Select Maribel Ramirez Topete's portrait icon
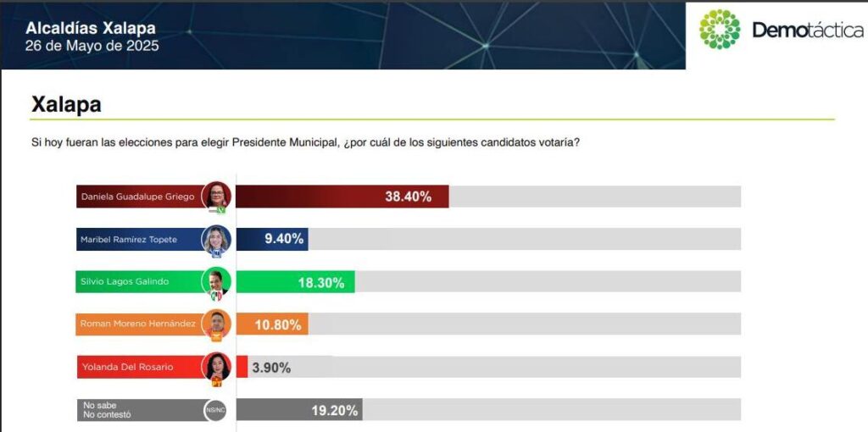Viewport: 868px width, 432px height. coord(216,240)
